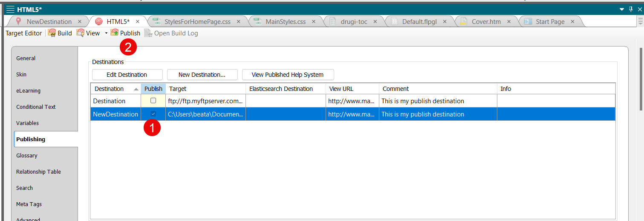Sort by the Destination column header
The width and height of the screenshot is (644, 221).
tap(116, 89)
